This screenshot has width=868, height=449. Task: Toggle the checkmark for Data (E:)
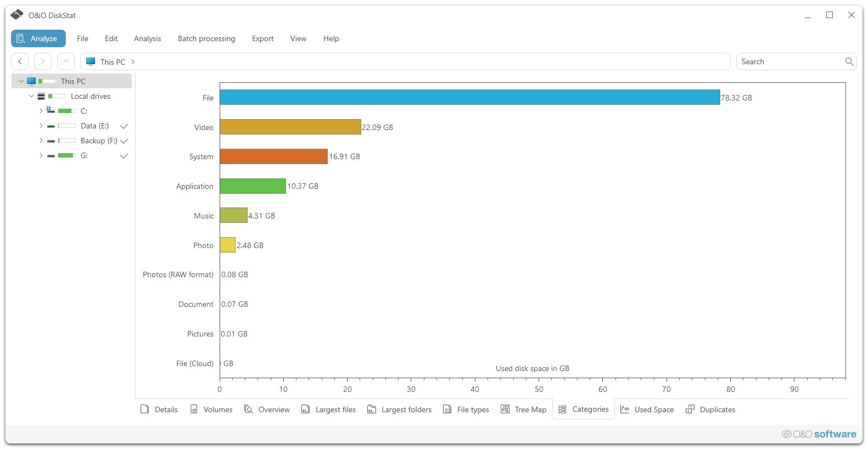(x=124, y=126)
